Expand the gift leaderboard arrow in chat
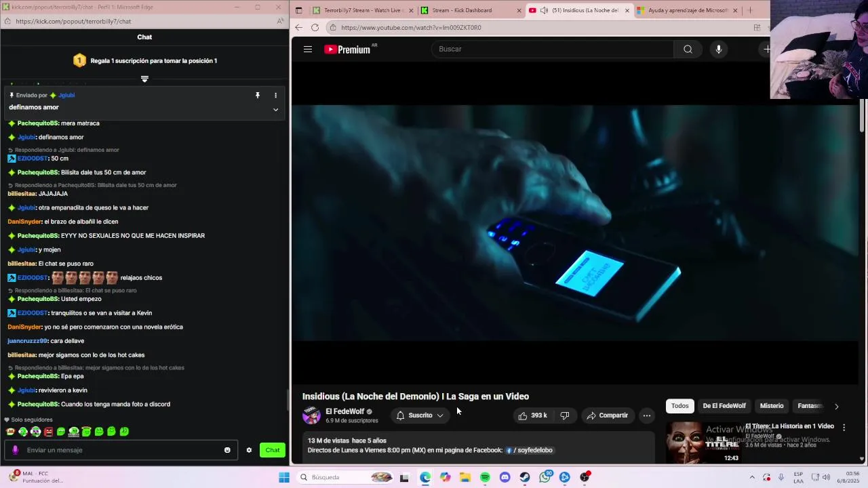868x488 pixels. tap(144, 79)
